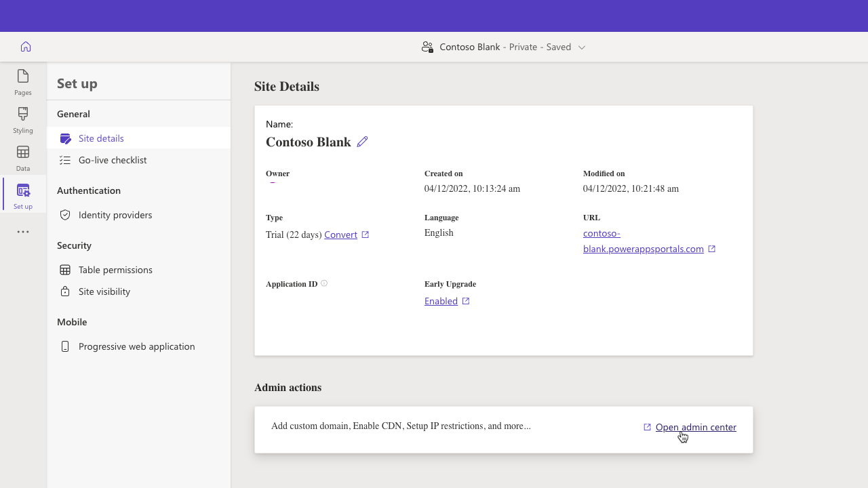
Task: Open the Data panel icon
Action: [x=22, y=157]
